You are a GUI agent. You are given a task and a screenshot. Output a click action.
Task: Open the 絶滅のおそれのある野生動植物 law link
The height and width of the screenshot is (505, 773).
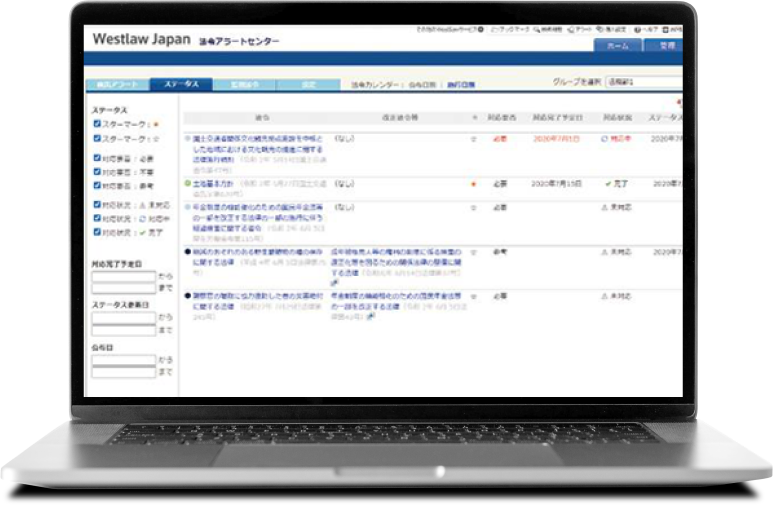258,257
